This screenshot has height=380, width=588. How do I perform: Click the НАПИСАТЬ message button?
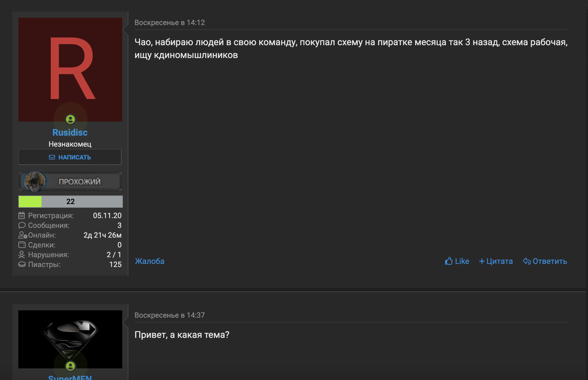pyautogui.click(x=70, y=157)
